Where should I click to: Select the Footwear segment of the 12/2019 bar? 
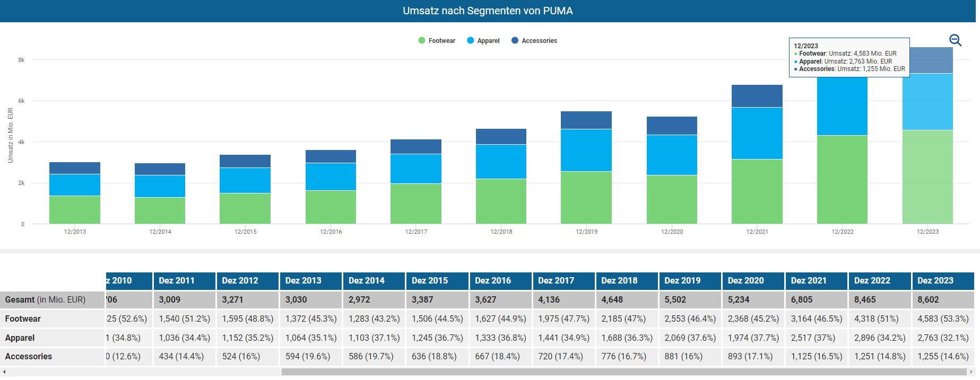tap(586, 198)
